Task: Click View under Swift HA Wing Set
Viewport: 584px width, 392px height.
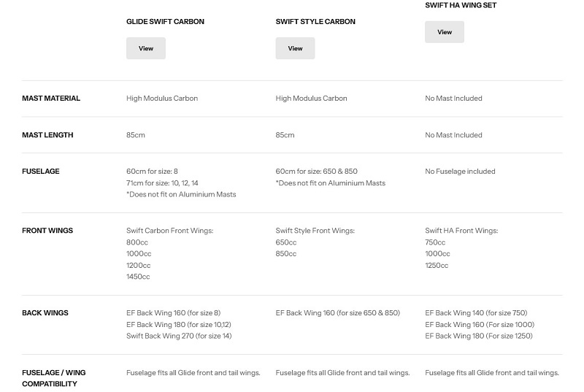Action: click(445, 32)
